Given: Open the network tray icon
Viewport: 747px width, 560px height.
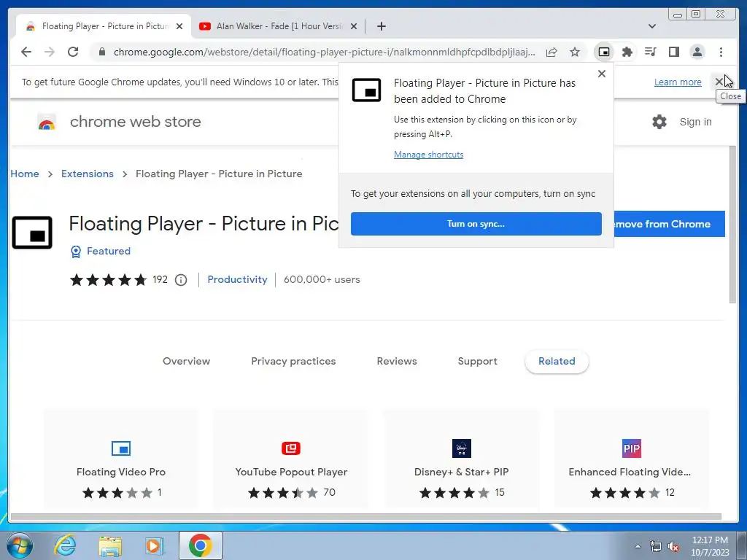Looking at the screenshot, I should [x=656, y=546].
